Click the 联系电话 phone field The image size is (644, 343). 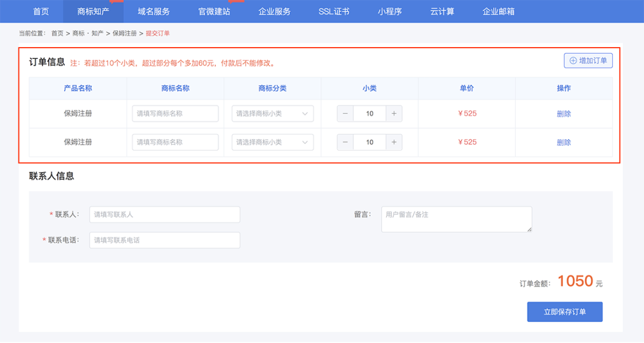click(x=165, y=240)
